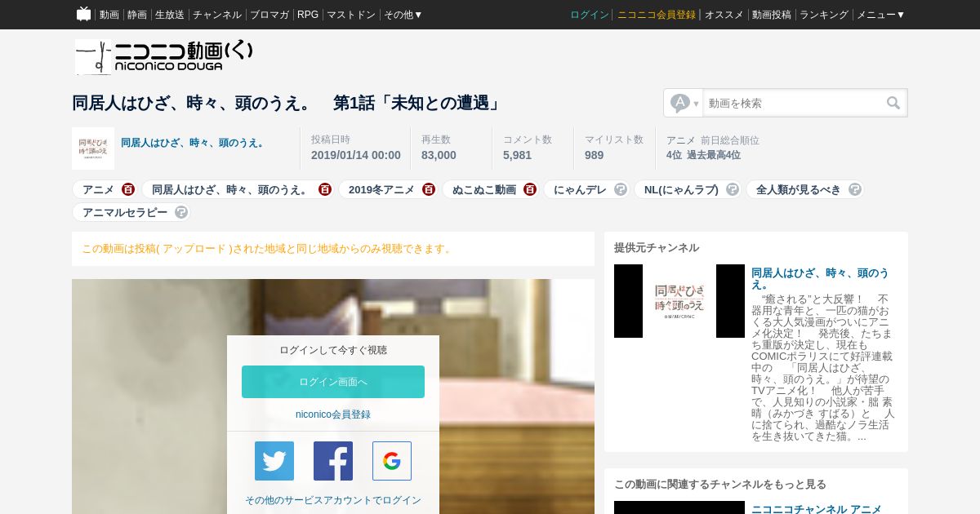This screenshot has height=514, width=980.
Task: Open the search type selector dropdown
Action: 684,103
